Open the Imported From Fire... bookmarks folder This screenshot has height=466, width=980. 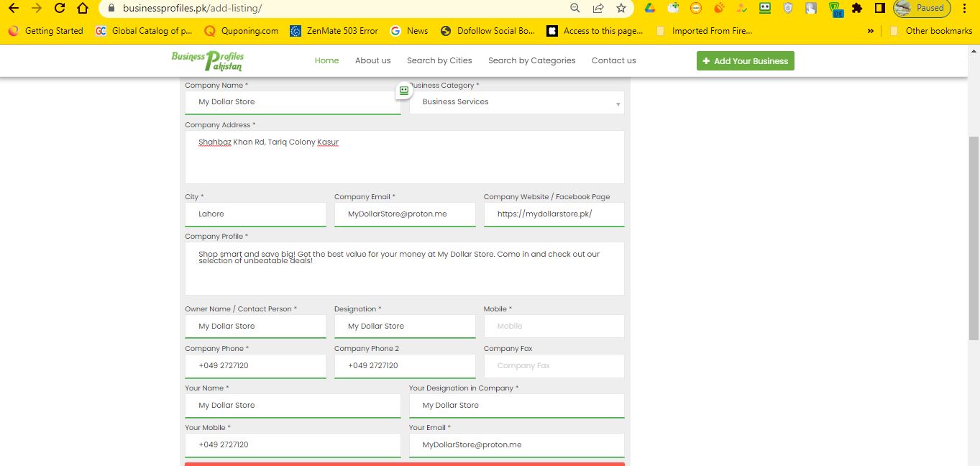tap(705, 31)
